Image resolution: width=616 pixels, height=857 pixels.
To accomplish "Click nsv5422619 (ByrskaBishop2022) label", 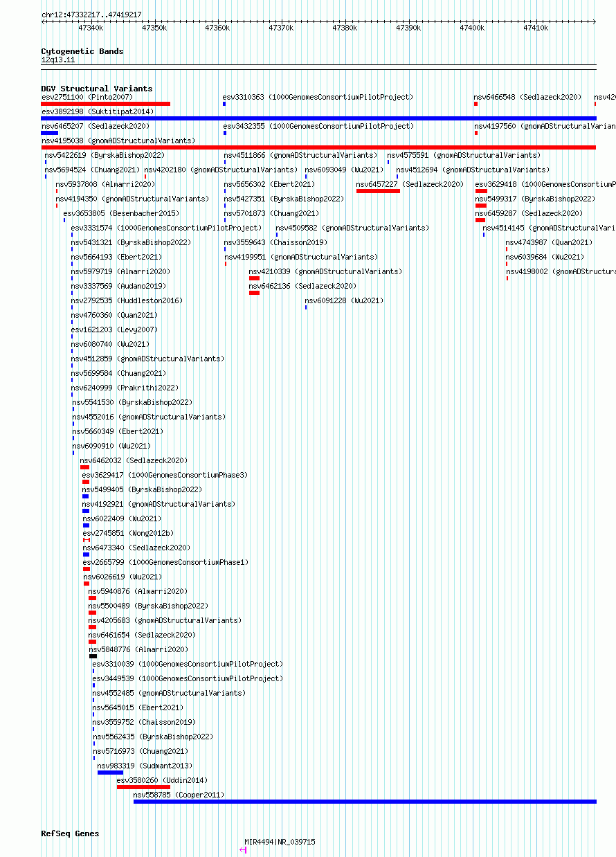I will [x=105, y=155].
